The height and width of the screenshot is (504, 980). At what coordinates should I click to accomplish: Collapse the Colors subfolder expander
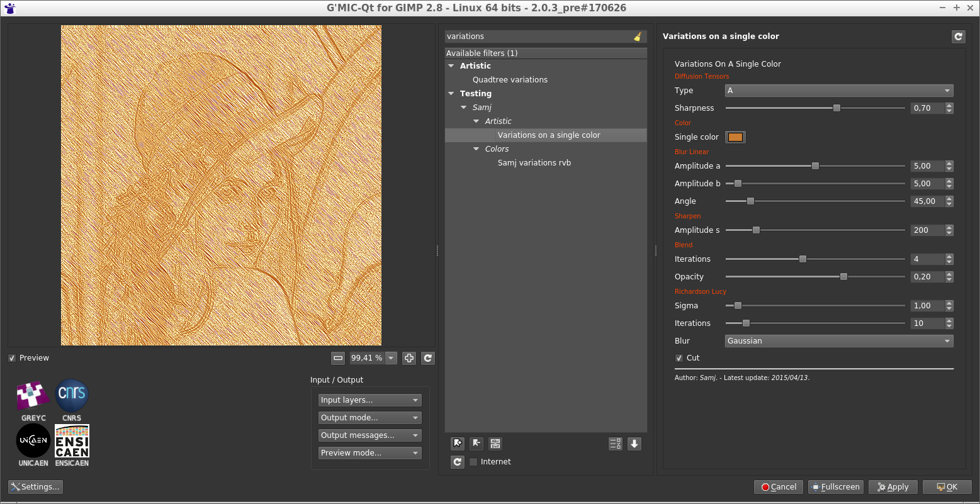coord(476,148)
